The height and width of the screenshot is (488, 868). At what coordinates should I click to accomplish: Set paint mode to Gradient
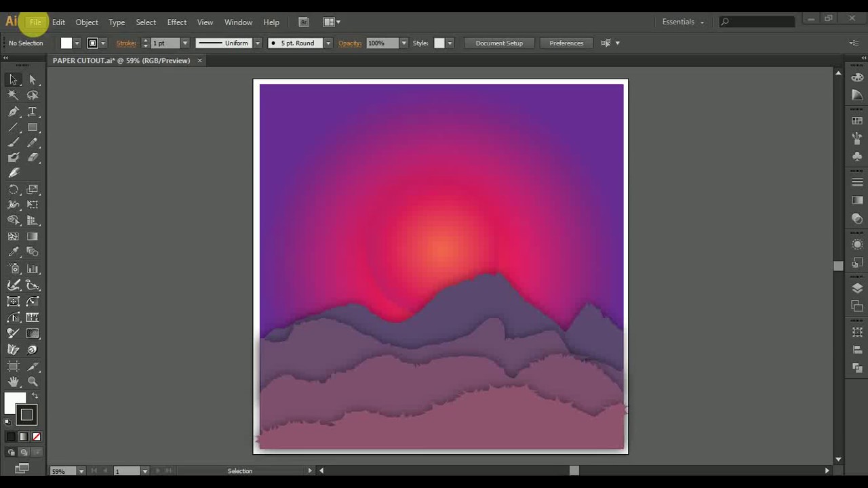click(x=24, y=437)
